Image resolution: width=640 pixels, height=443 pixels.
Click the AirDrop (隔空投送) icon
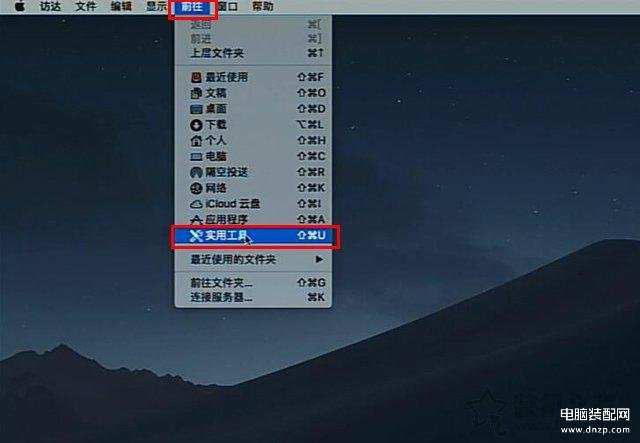pos(196,172)
